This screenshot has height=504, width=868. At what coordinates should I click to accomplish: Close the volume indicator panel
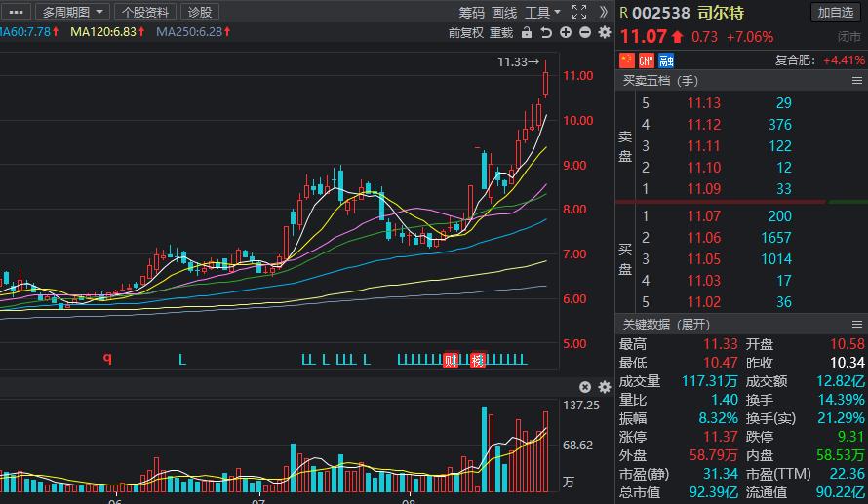tap(585, 387)
